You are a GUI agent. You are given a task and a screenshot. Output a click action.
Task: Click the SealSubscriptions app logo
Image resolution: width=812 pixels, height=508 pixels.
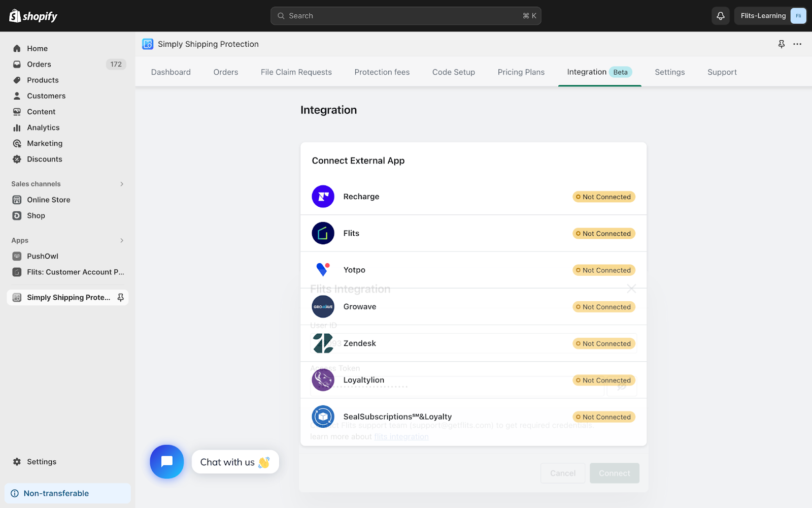(323, 417)
